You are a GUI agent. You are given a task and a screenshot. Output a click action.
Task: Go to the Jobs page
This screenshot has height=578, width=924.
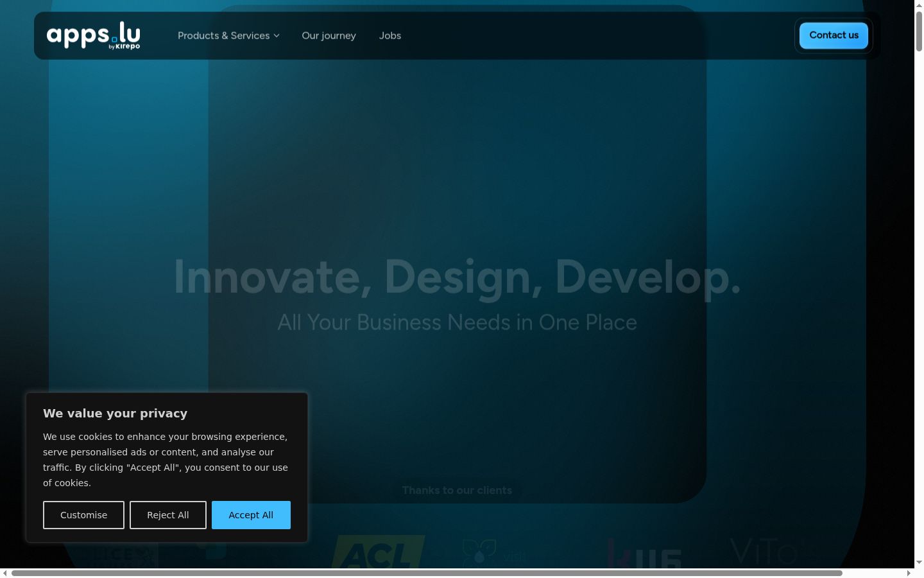click(x=389, y=36)
